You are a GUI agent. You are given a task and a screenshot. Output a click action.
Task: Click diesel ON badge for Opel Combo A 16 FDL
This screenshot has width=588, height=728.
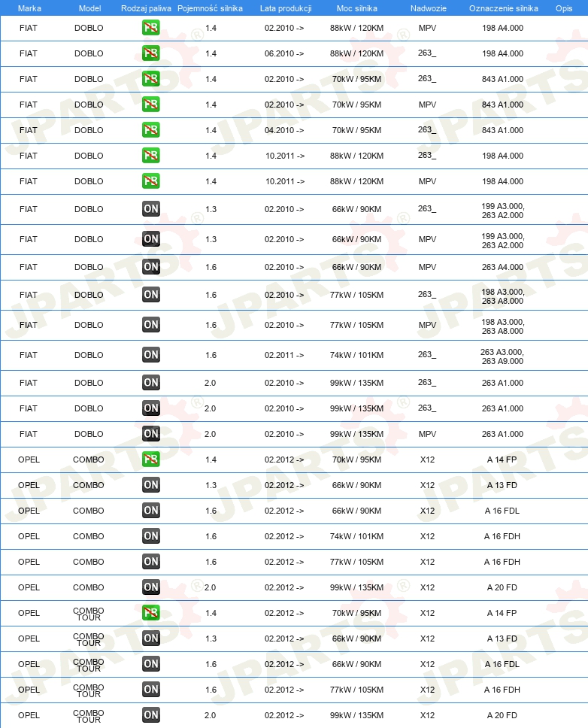[x=151, y=510]
